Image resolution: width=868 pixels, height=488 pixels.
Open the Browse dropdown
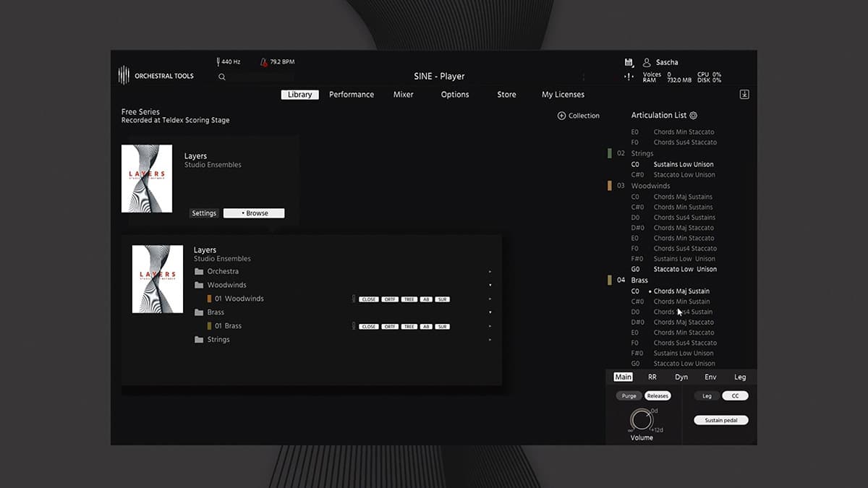tap(254, 213)
